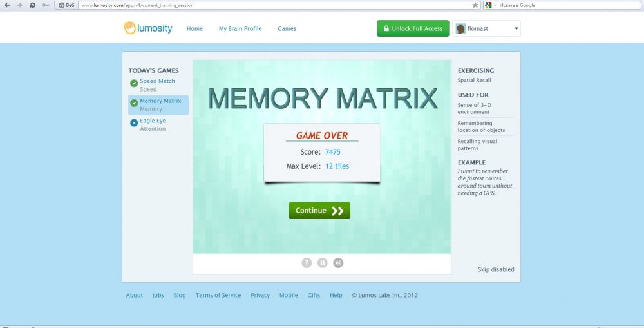Click the Continue button
The height and width of the screenshot is (328, 644).
pyautogui.click(x=319, y=211)
